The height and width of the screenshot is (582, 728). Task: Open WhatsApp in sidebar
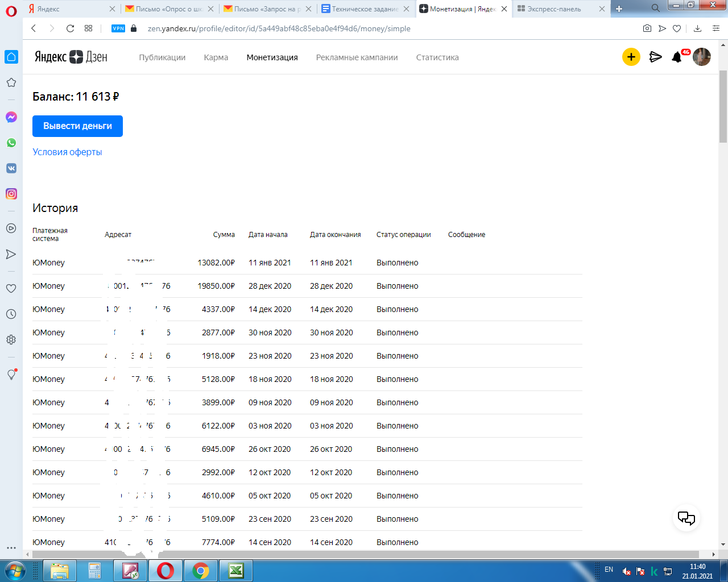11,143
